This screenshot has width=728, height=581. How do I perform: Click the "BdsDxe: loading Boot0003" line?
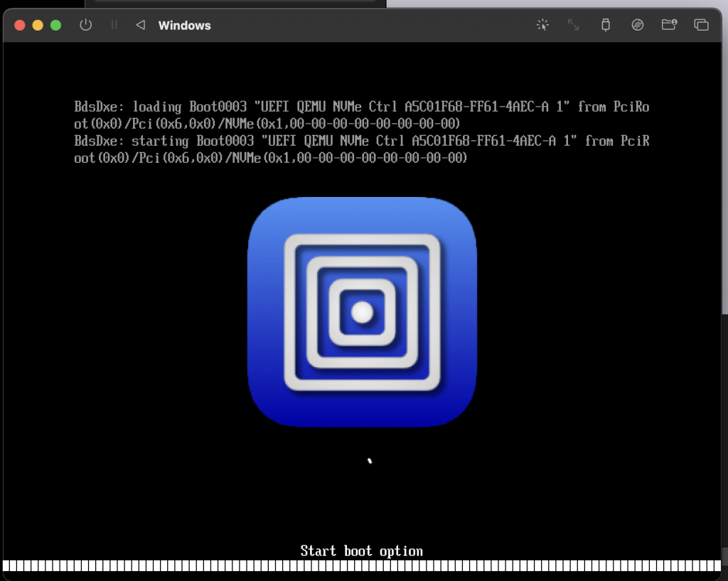tap(361, 107)
